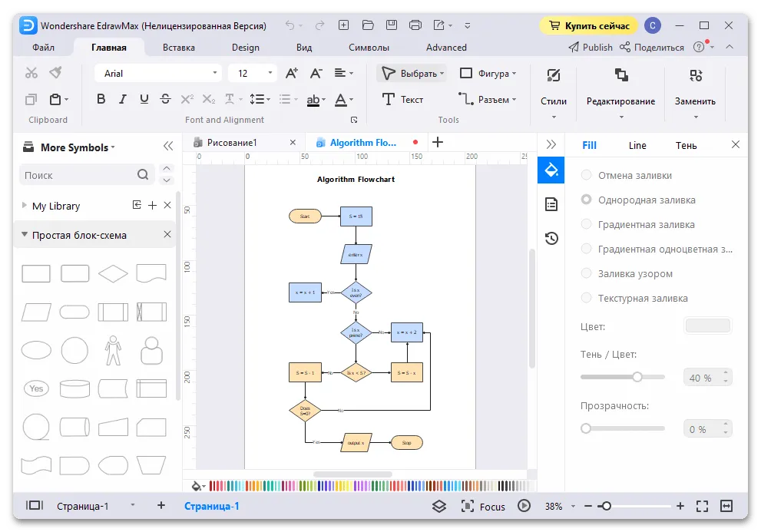Image resolution: width=761 pixels, height=532 pixels.
Task: Open the Файл menu
Action: 43,48
